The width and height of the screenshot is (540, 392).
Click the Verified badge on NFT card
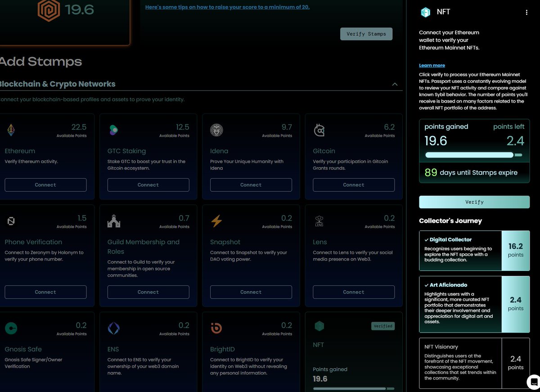click(383, 326)
